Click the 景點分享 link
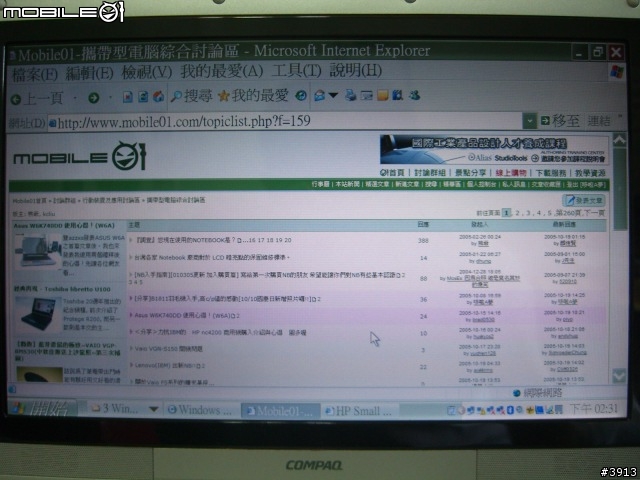This screenshot has width=640, height=480. pyautogui.click(x=471, y=173)
